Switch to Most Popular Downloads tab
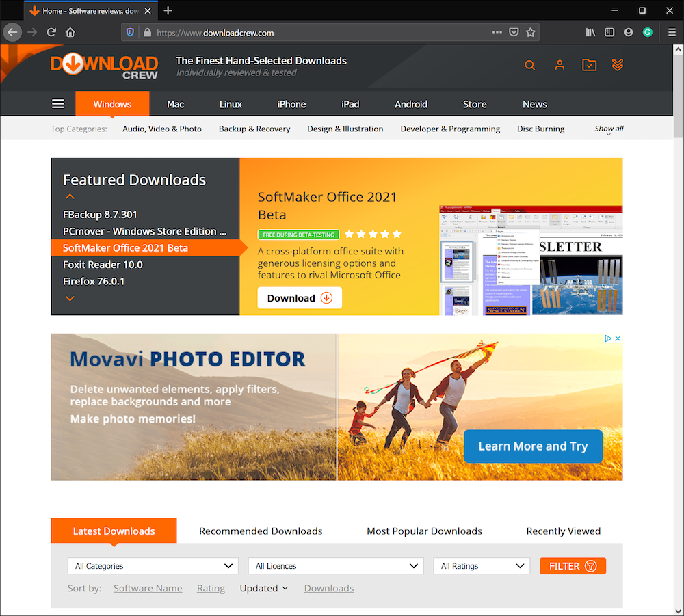Image resolution: width=684 pixels, height=616 pixels. 425,531
